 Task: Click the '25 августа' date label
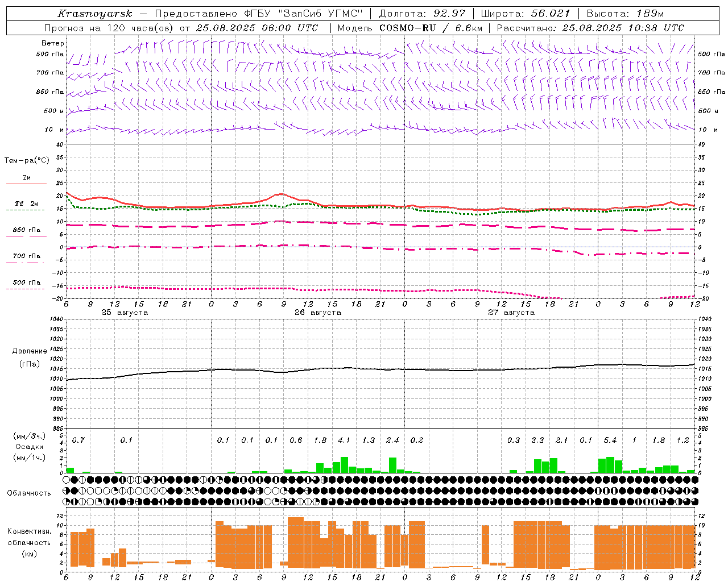[x=125, y=313]
